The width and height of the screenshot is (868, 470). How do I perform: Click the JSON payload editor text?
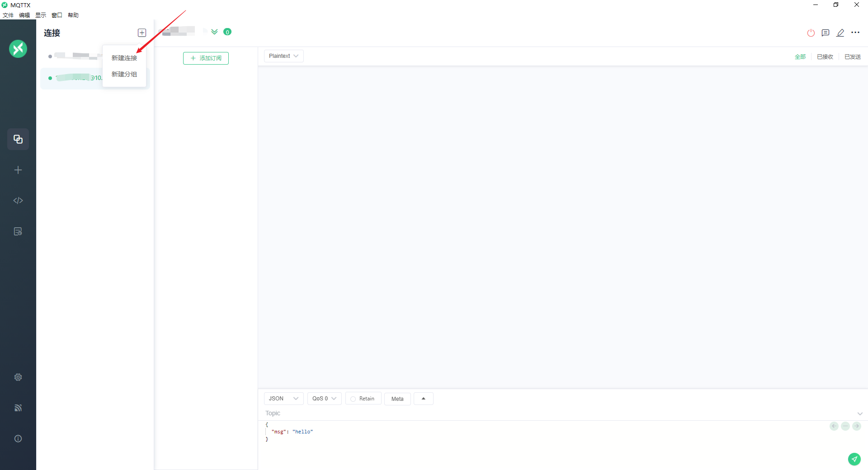click(289, 432)
